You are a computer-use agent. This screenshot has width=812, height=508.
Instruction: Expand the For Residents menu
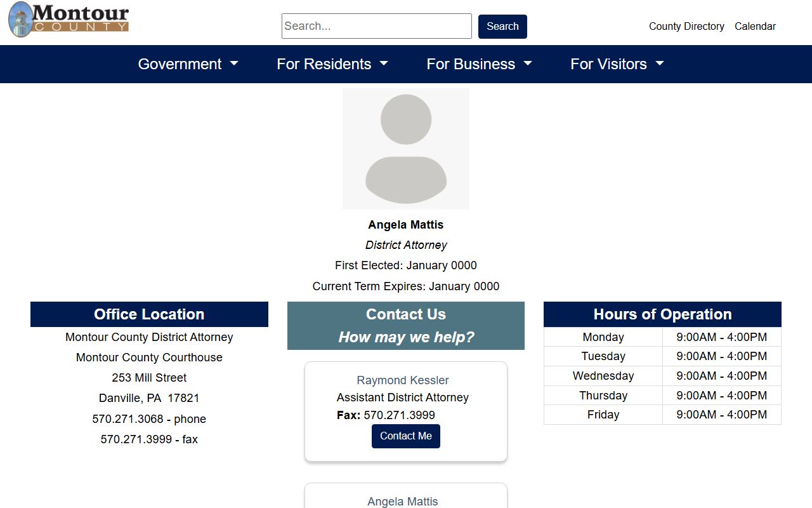coord(332,64)
